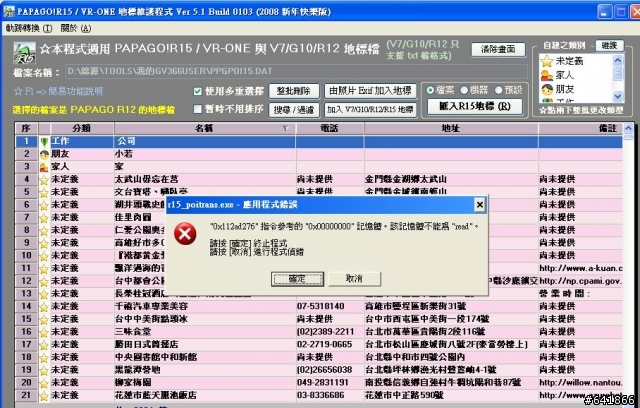Image resolution: width=640 pixels, height=408 pixels.
Task: Select the 太武山毋忘在莒 row name
Action: point(147,180)
